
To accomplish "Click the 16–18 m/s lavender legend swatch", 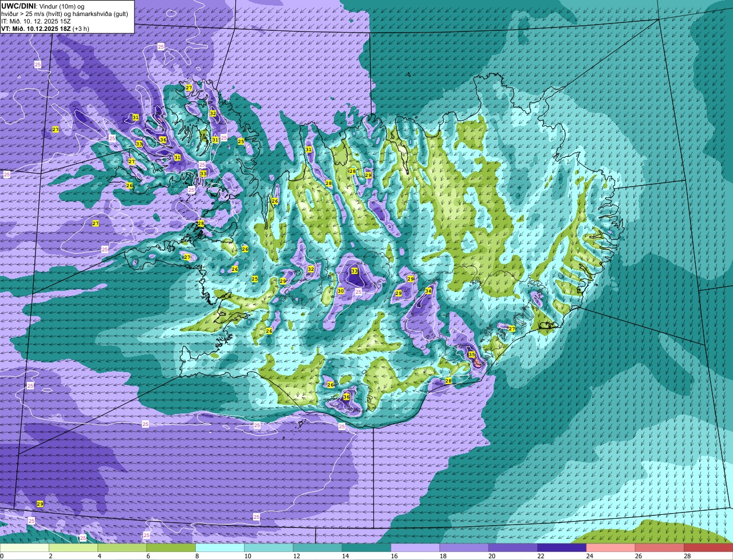I will pyautogui.click(x=415, y=547).
